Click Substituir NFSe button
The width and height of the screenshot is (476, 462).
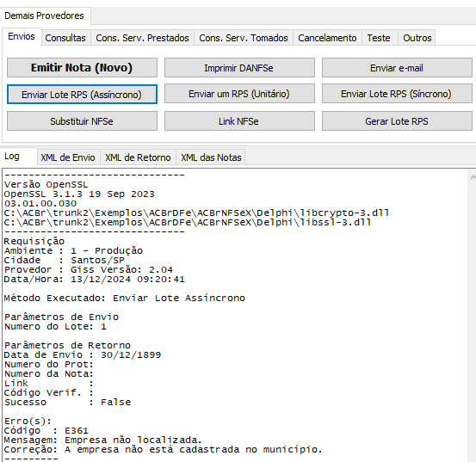82,121
